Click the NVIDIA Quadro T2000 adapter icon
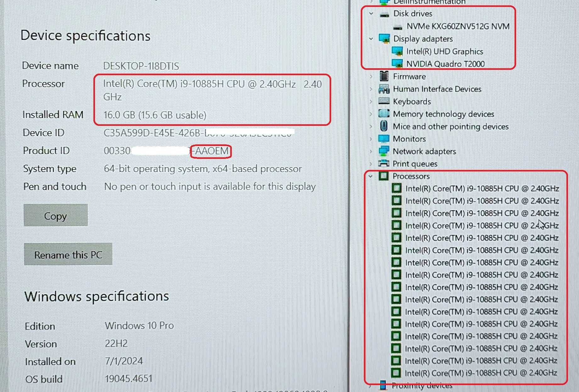The height and width of the screenshot is (392, 579). tap(397, 64)
